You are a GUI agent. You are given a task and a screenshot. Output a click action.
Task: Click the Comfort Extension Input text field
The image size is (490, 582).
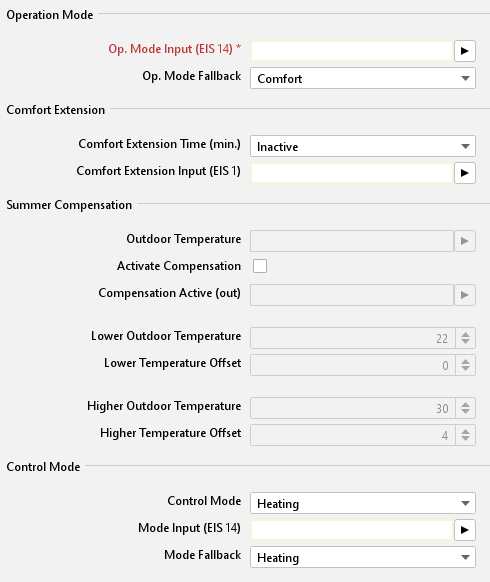(352, 173)
